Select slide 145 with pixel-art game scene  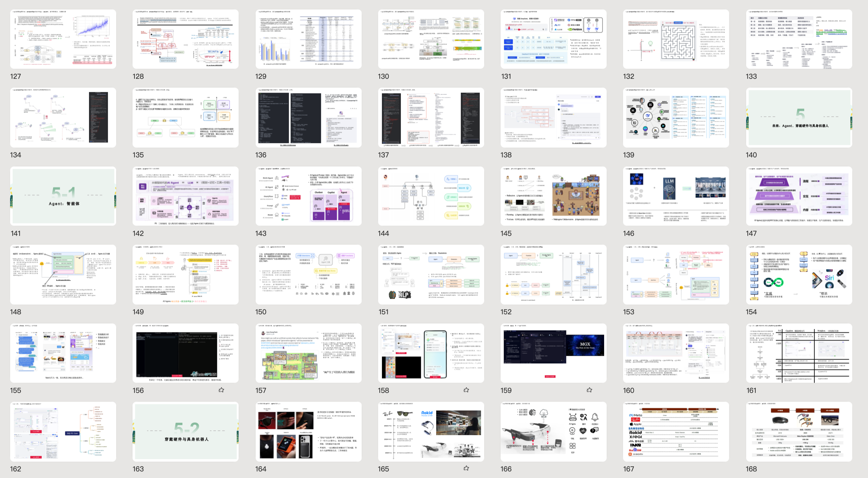click(553, 196)
